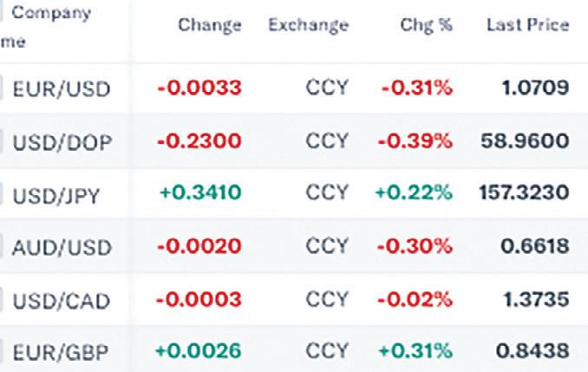Sort the table by Change column
588x372 pixels.
coord(210,26)
